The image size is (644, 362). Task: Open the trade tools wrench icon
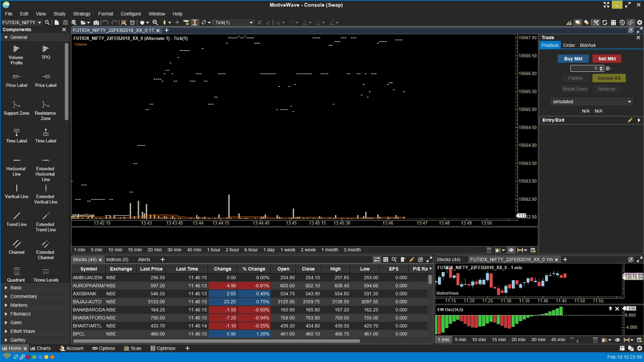pyautogui.click(x=596, y=22)
